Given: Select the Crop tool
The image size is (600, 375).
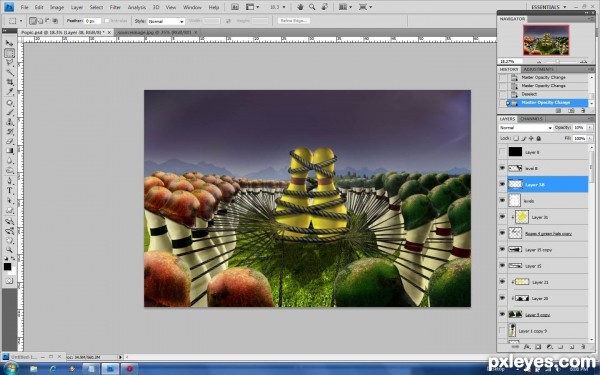Looking at the screenshot, I should pyautogui.click(x=9, y=82).
